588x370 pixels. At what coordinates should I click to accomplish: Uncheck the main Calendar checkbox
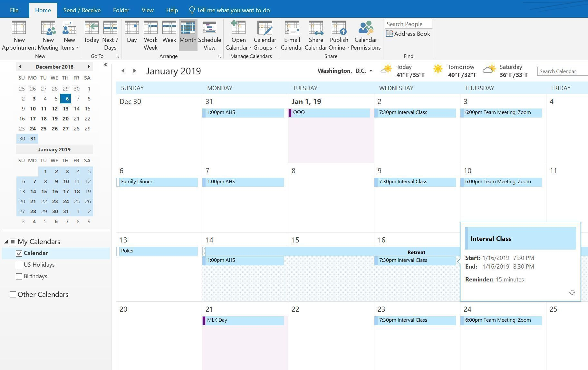19,253
